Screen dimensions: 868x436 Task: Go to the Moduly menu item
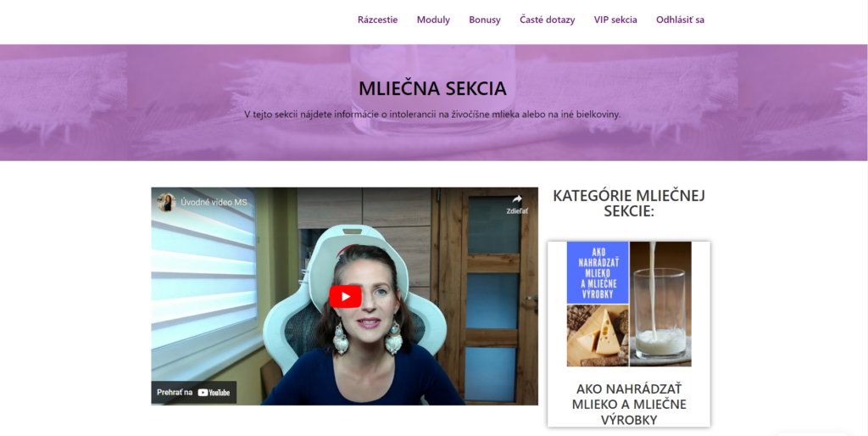[x=433, y=20]
